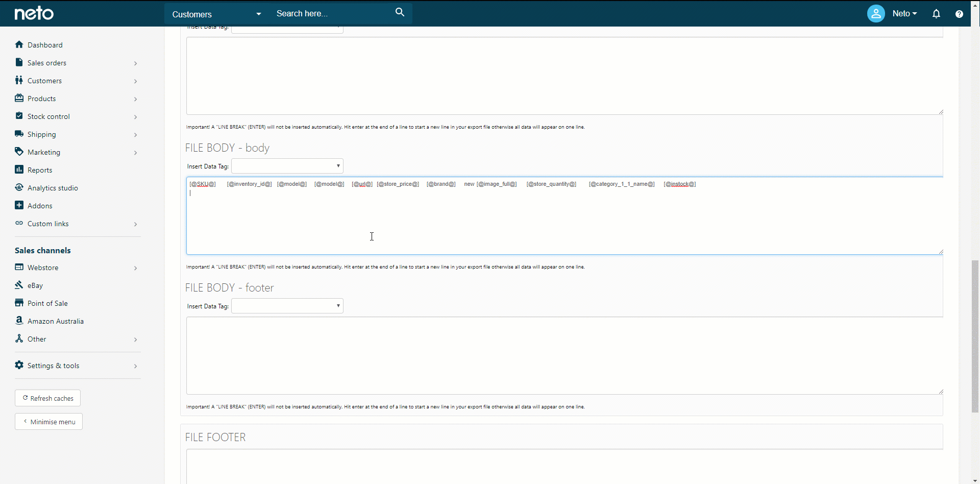
Task: Click inside FILE BODY footer textarea
Action: click(x=565, y=356)
